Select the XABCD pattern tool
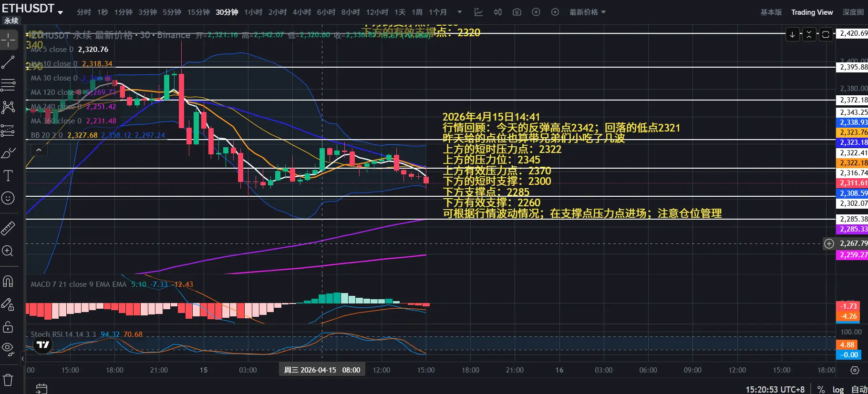 tap(9, 107)
